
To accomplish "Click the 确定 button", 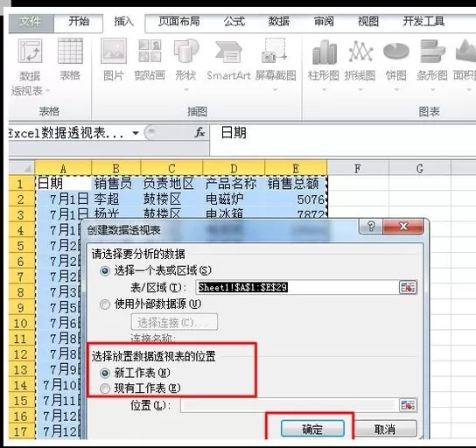I will (312, 429).
